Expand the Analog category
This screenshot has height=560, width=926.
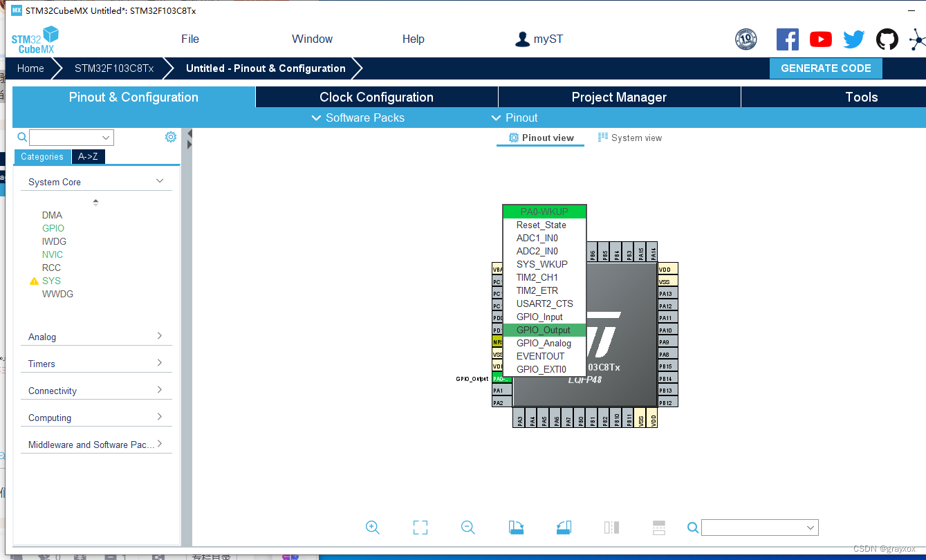click(x=160, y=336)
